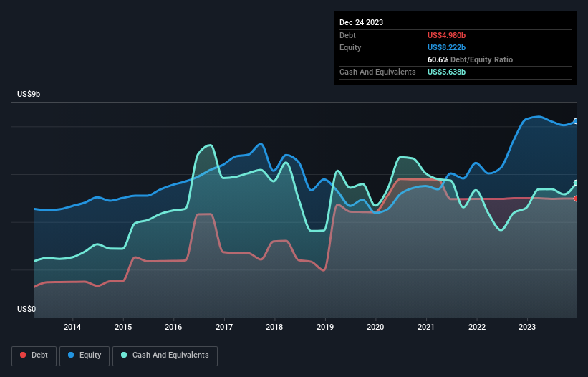This screenshot has height=377, width=588.
Task: Click the 2019 x-axis label
Action: 324,327
